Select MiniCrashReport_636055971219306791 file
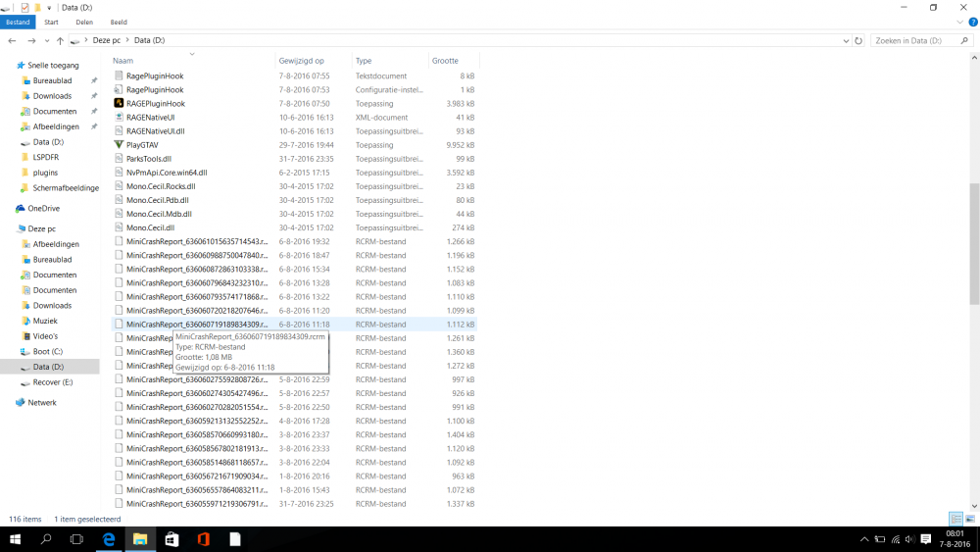 [x=197, y=504]
